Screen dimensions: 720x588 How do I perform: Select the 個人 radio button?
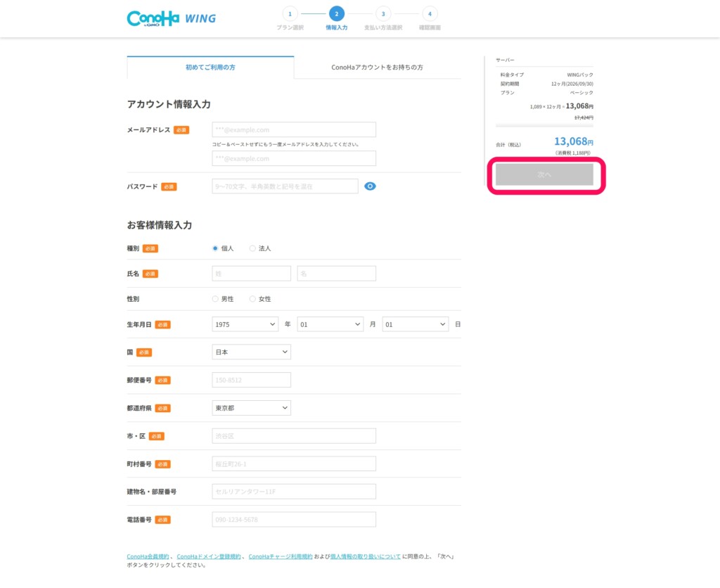[x=215, y=248]
